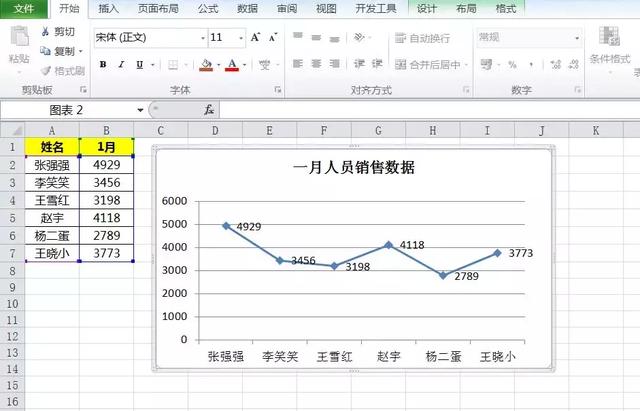Set middle vertical alignment
The height and width of the screenshot is (411, 640).
316,38
